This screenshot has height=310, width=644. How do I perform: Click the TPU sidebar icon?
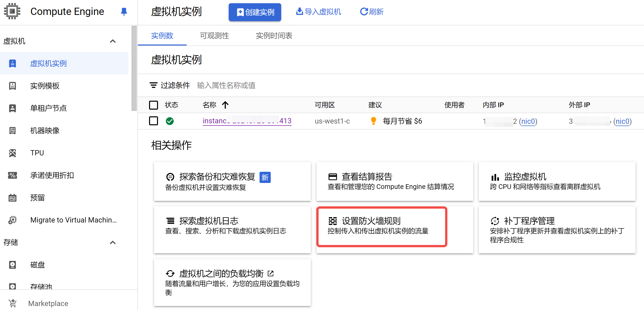coord(12,153)
